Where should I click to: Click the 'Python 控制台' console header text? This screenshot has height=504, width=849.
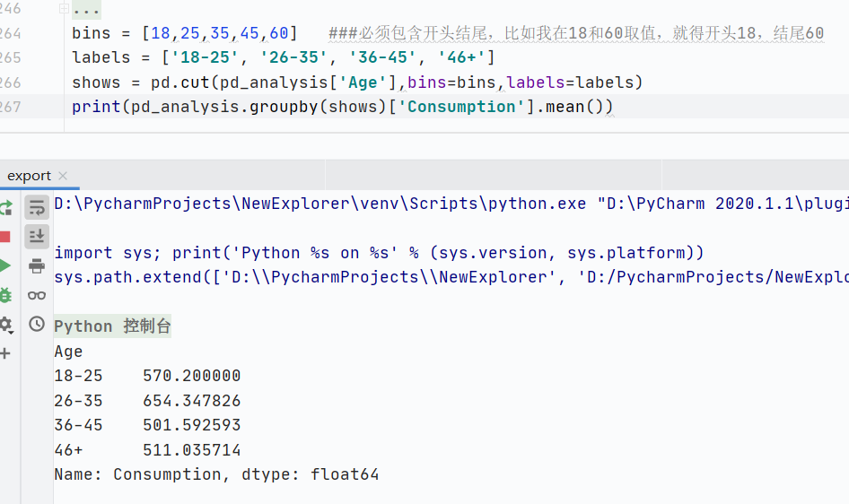click(x=112, y=326)
